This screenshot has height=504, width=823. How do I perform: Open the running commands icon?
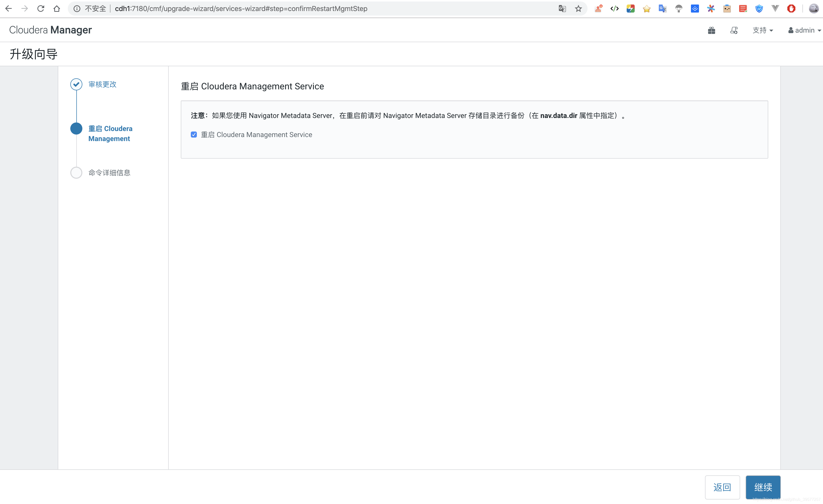pyautogui.click(x=734, y=30)
